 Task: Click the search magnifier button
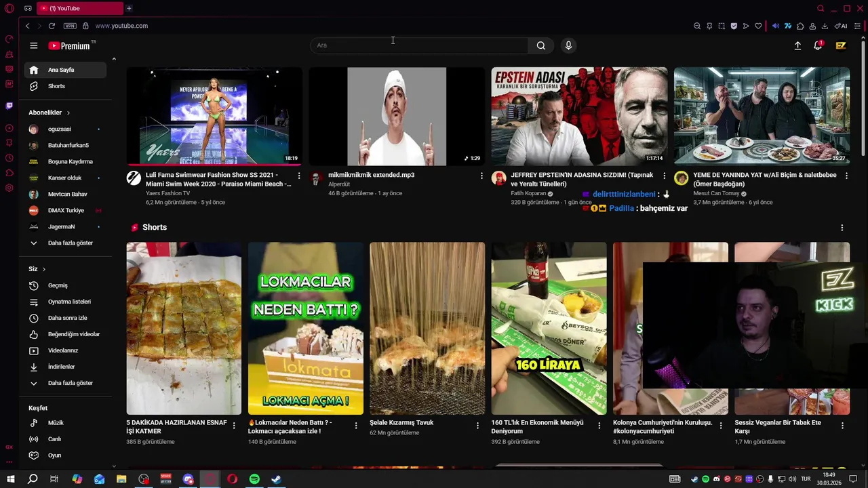[x=540, y=45]
